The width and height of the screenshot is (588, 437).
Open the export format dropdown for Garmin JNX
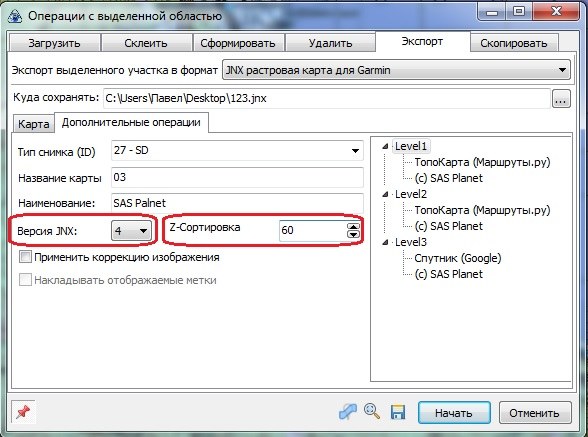[396, 70]
